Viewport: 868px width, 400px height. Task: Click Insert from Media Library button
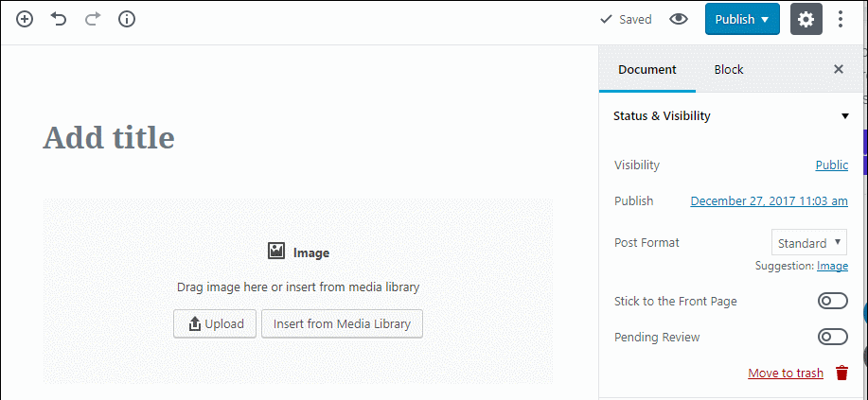342,323
